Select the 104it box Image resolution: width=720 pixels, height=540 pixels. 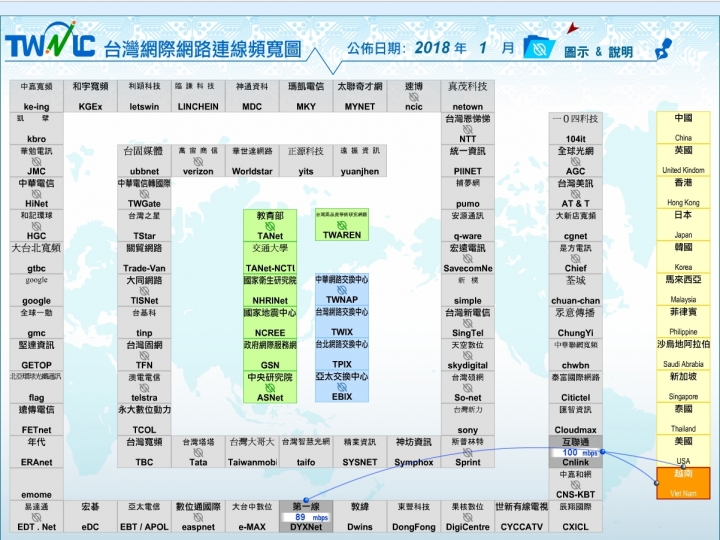pyautogui.click(x=575, y=129)
